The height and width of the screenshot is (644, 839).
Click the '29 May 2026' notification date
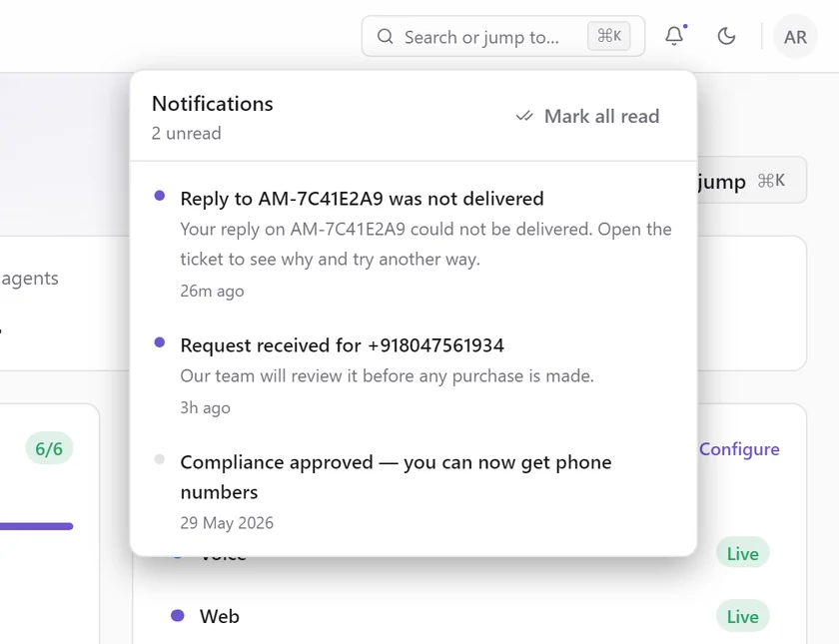point(227,522)
